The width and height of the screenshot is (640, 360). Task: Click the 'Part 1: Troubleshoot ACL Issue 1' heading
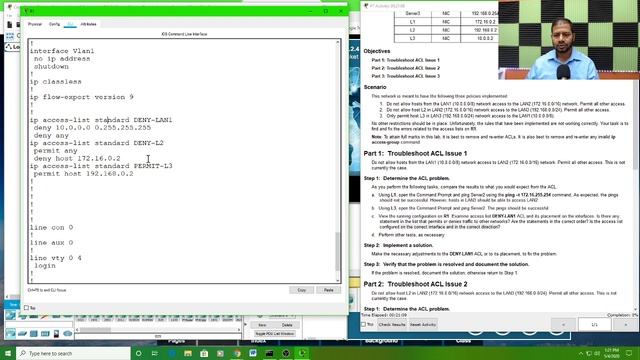pyautogui.click(x=415, y=153)
